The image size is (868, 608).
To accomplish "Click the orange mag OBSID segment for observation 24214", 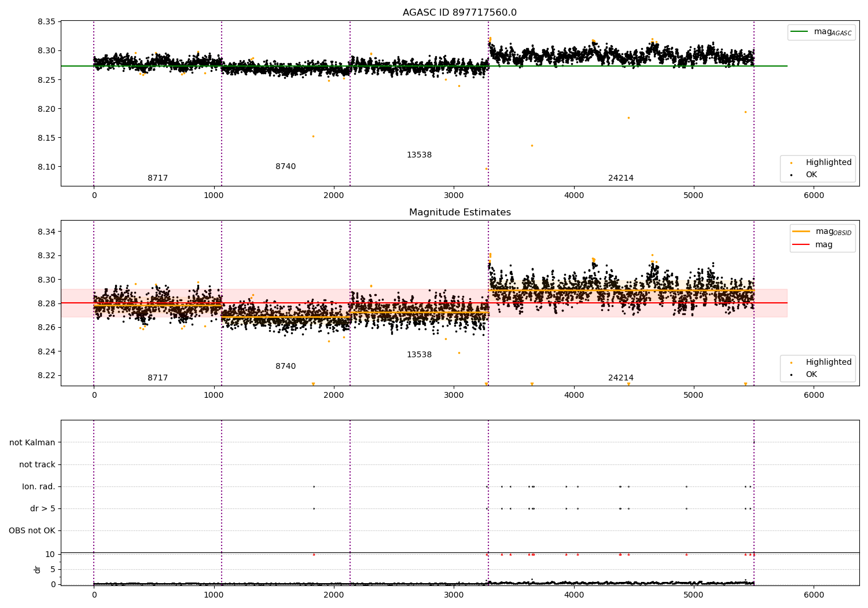I will [621, 290].
